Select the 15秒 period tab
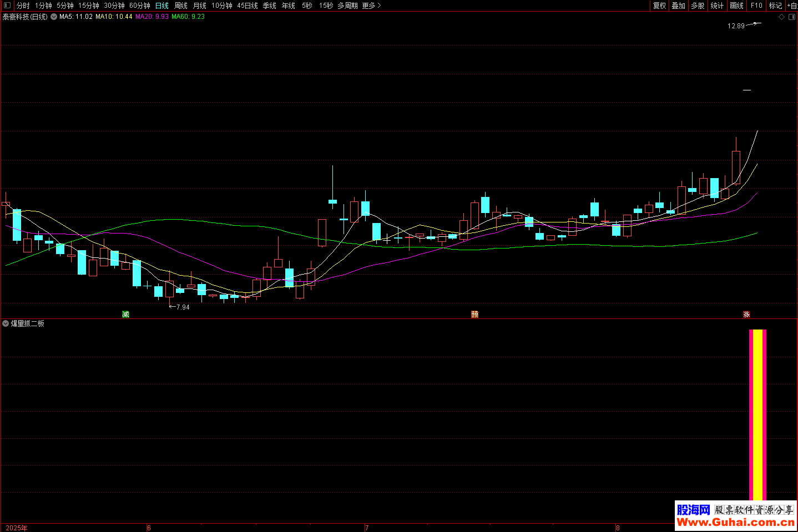798x532 pixels. 326,6
